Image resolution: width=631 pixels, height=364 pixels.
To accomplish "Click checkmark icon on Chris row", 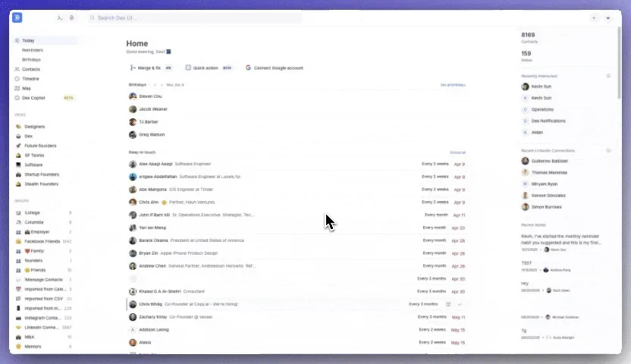I will [x=460, y=305].
